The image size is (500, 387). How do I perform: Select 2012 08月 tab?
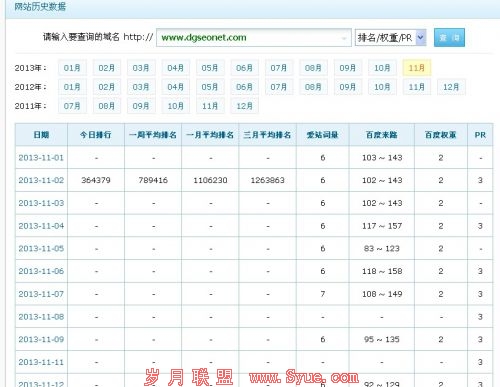[x=313, y=87]
